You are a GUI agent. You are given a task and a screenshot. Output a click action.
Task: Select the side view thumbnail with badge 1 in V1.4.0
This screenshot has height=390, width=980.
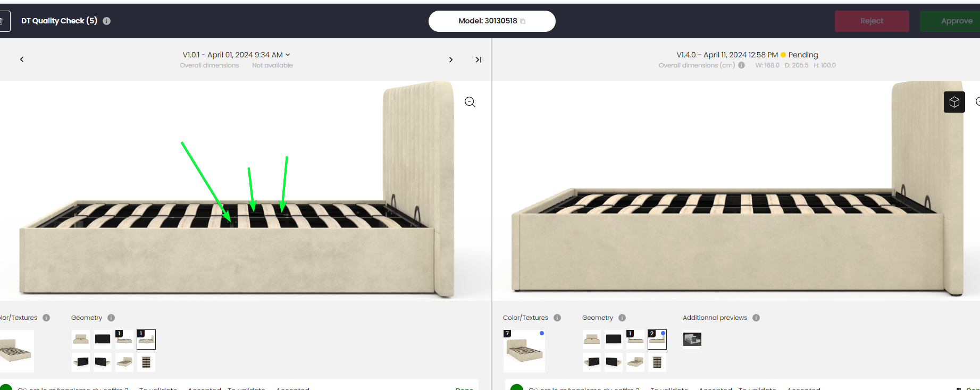coord(635,339)
